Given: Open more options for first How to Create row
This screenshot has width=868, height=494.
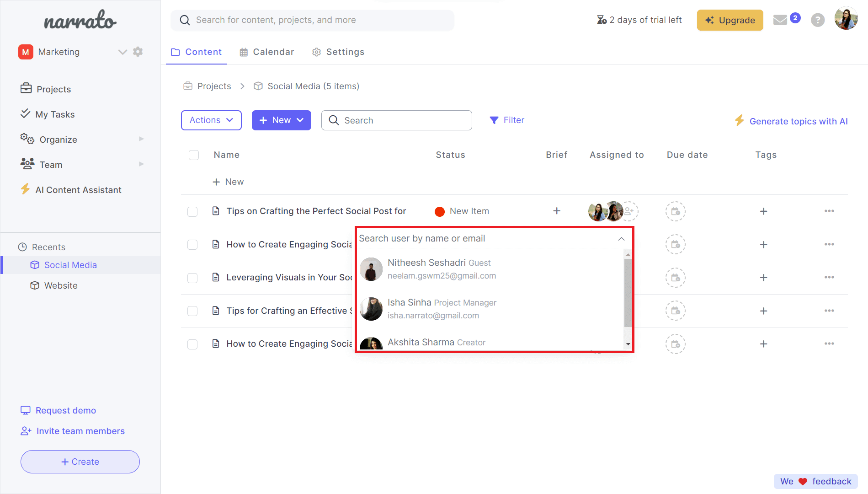Looking at the screenshot, I should tap(829, 244).
